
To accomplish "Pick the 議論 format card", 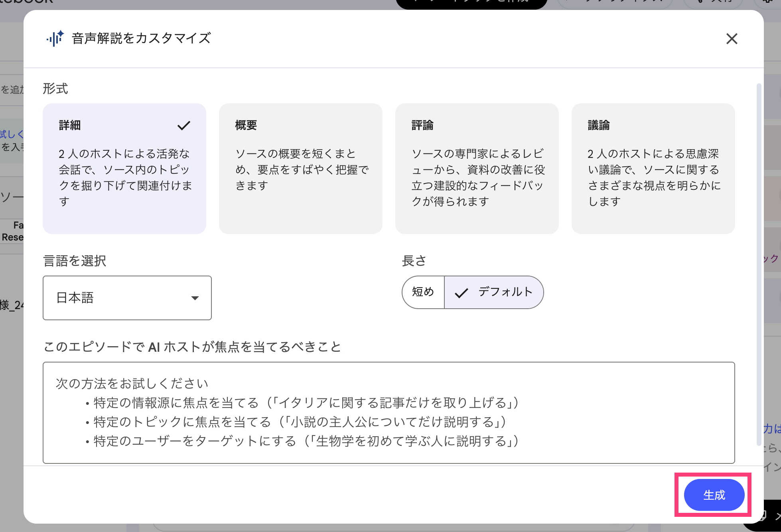I will click(x=653, y=168).
